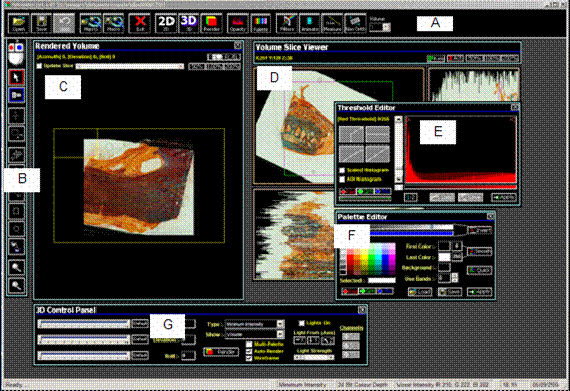Select the blue-highlighted tool below the pointer
This screenshot has height=391, width=570.
(16, 95)
